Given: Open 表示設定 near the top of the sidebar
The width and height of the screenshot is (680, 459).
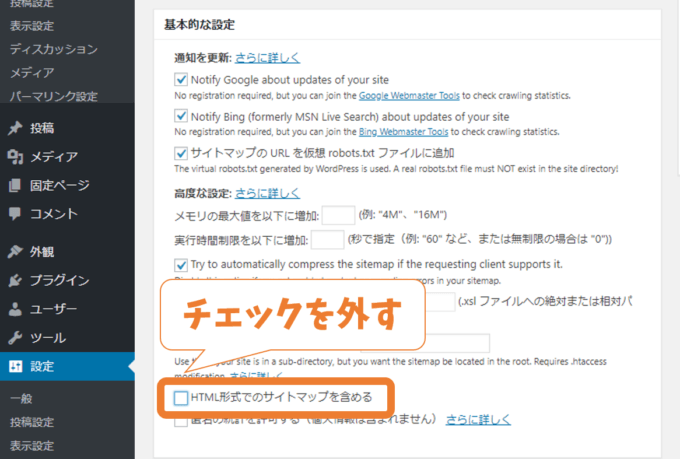Looking at the screenshot, I should click(x=32, y=26).
